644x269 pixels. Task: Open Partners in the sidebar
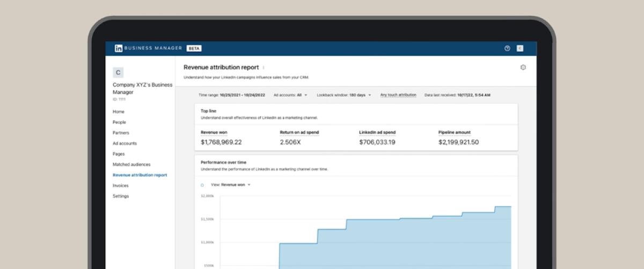[121, 133]
